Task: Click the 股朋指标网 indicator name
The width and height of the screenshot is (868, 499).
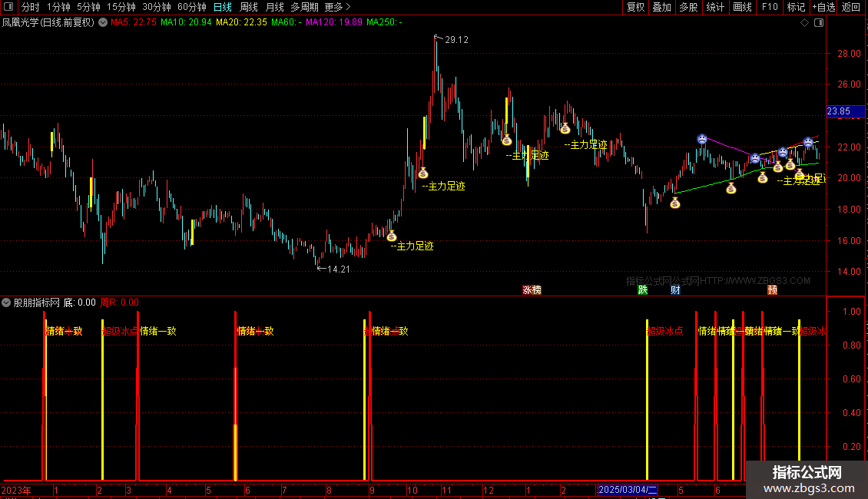Action: 37,302
